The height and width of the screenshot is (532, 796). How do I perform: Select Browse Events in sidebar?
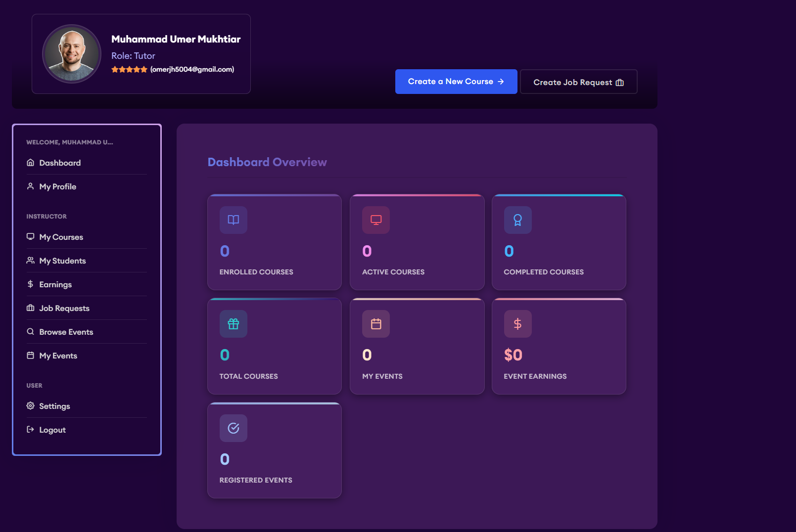87,332
